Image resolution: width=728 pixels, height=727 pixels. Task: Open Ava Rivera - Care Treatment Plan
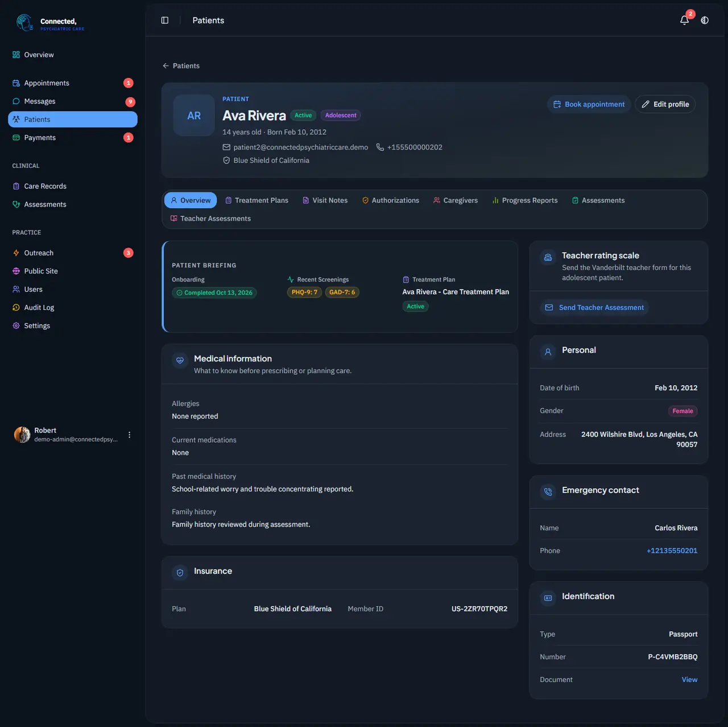(x=456, y=292)
